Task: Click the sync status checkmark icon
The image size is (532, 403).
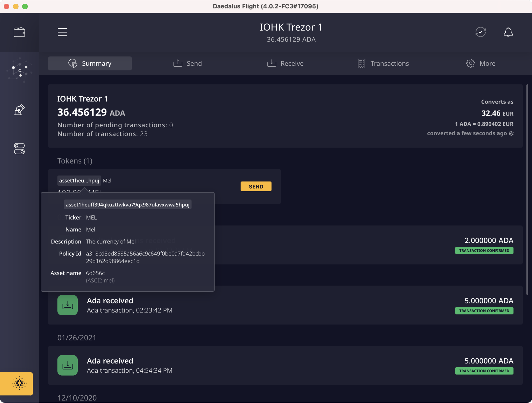Action: (x=480, y=32)
